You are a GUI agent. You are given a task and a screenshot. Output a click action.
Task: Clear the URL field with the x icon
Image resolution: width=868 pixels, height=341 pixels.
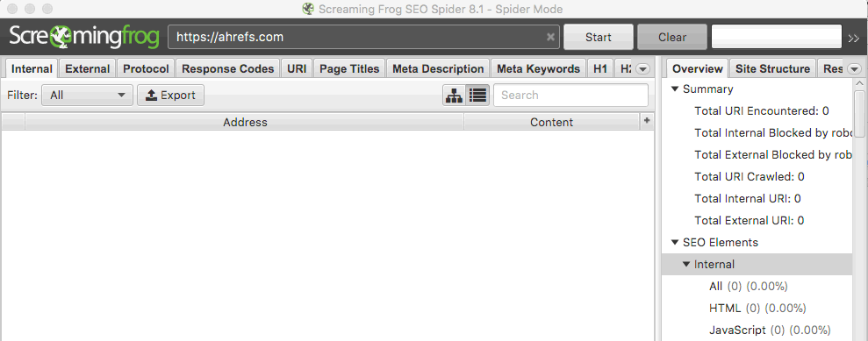coord(550,37)
